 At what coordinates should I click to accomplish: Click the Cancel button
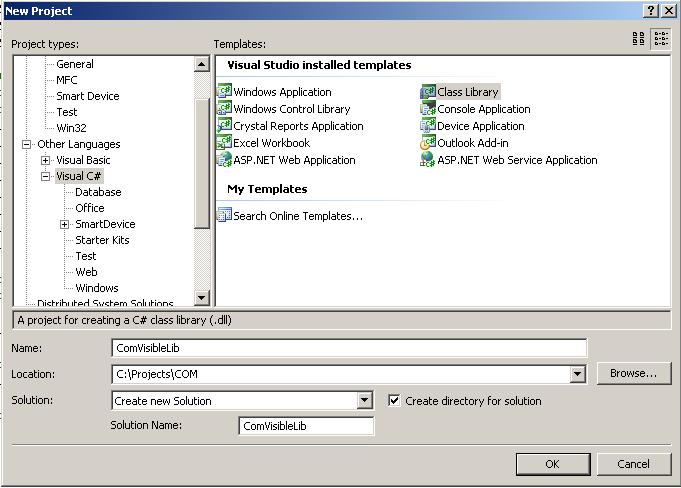pos(633,464)
